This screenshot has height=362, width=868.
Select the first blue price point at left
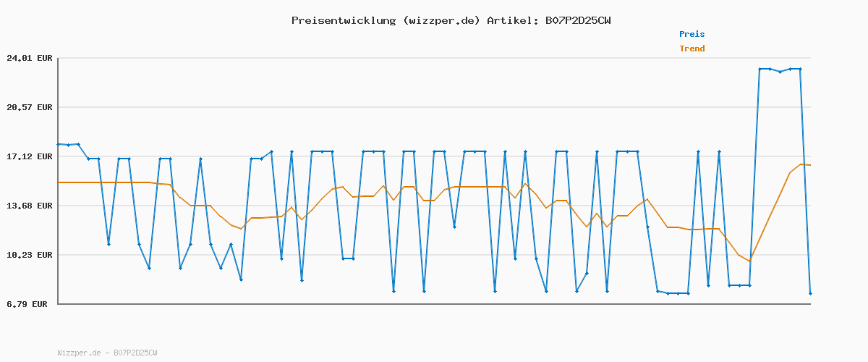59,144
